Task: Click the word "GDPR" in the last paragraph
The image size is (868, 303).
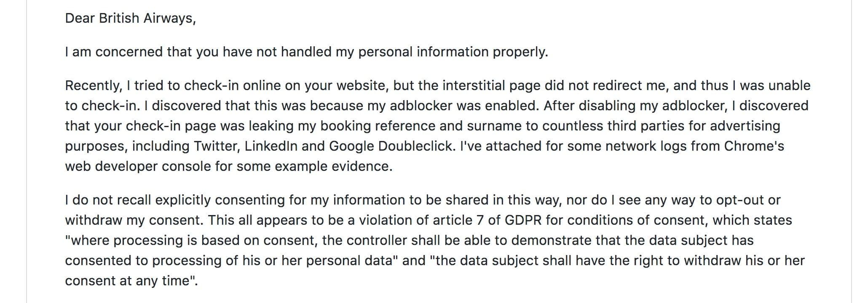Action: 524,220
